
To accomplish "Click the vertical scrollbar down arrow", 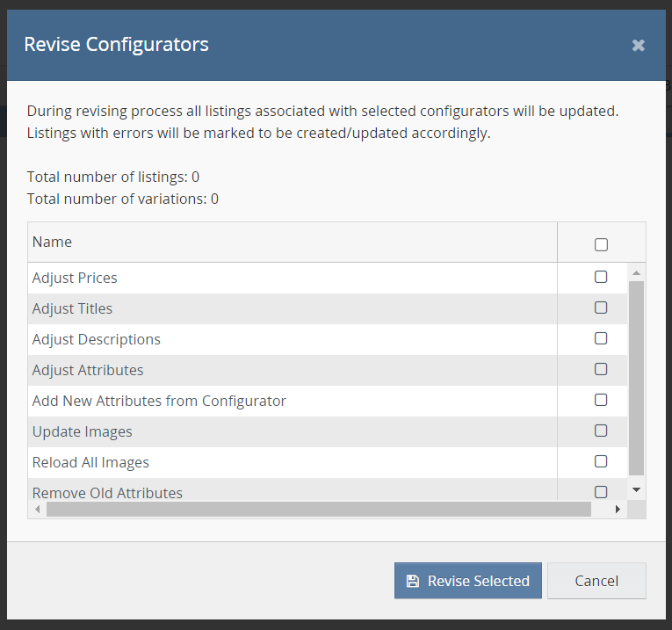I will click(x=637, y=489).
